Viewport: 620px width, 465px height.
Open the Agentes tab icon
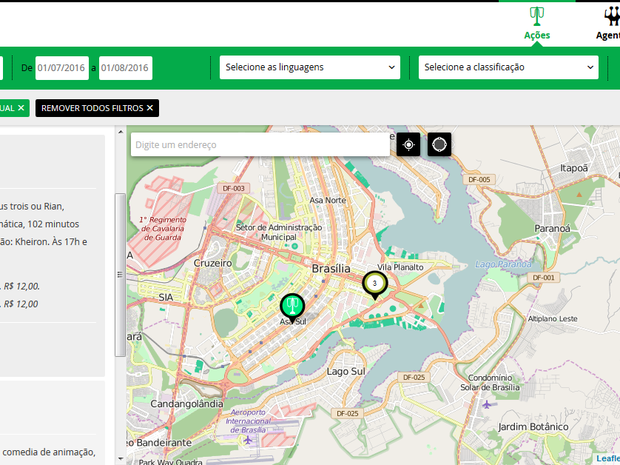[611, 15]
